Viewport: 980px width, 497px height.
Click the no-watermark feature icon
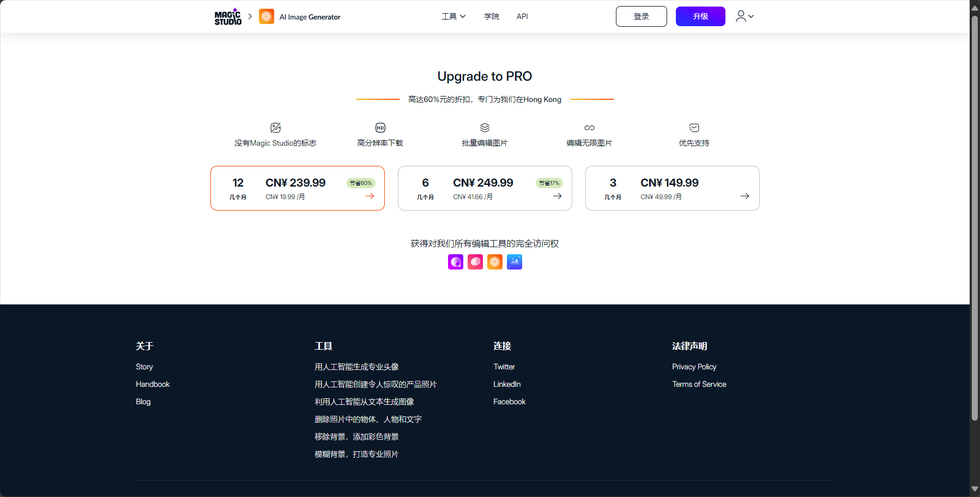coord(275,128)
